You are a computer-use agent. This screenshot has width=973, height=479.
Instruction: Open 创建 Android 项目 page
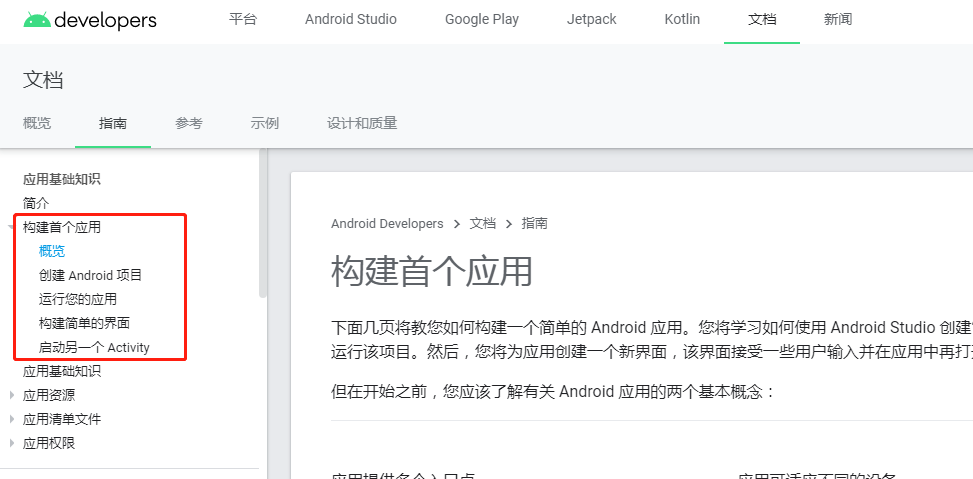click(91, 275)
